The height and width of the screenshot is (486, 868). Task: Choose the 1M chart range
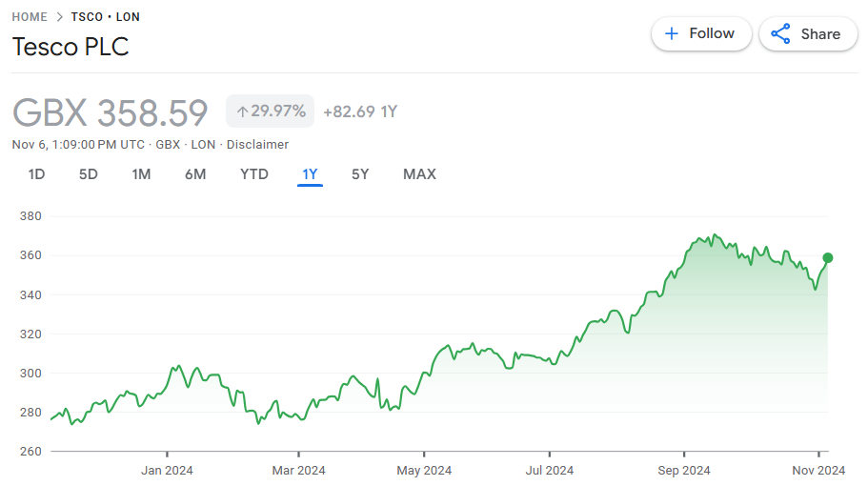[141, 174]
